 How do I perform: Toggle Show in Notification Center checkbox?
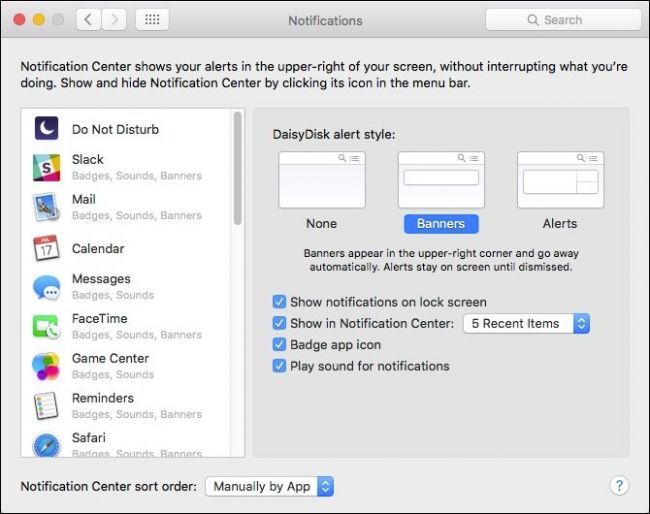click(279, 323)
